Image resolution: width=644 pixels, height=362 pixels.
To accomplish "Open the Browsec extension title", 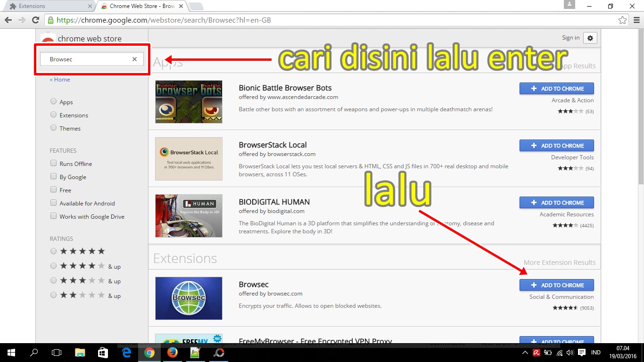I will coord(254,285).
